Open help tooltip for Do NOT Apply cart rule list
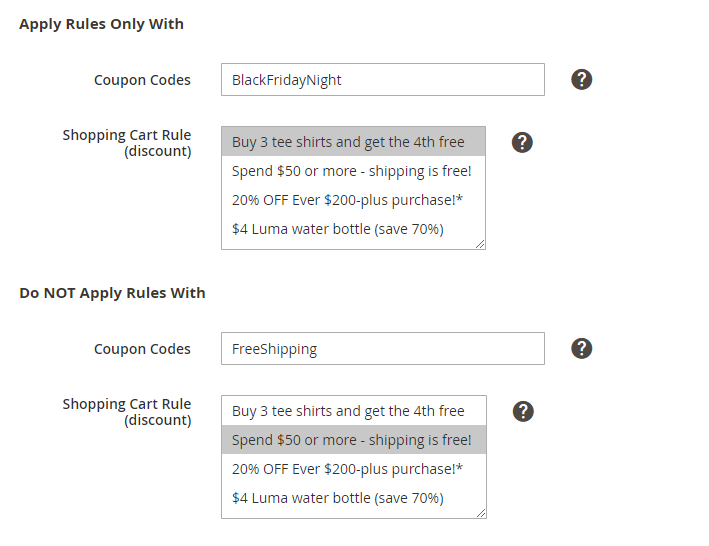 coord(522,411)
